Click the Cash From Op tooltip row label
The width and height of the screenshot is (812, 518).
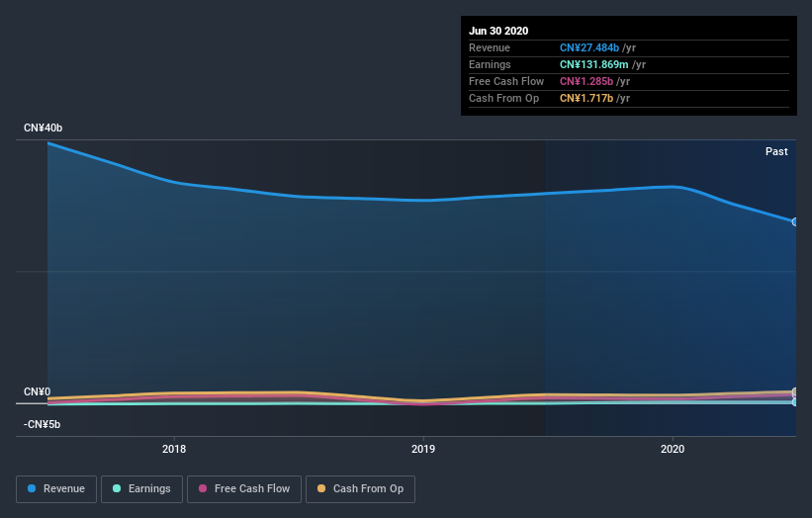[x=503, y=98]
